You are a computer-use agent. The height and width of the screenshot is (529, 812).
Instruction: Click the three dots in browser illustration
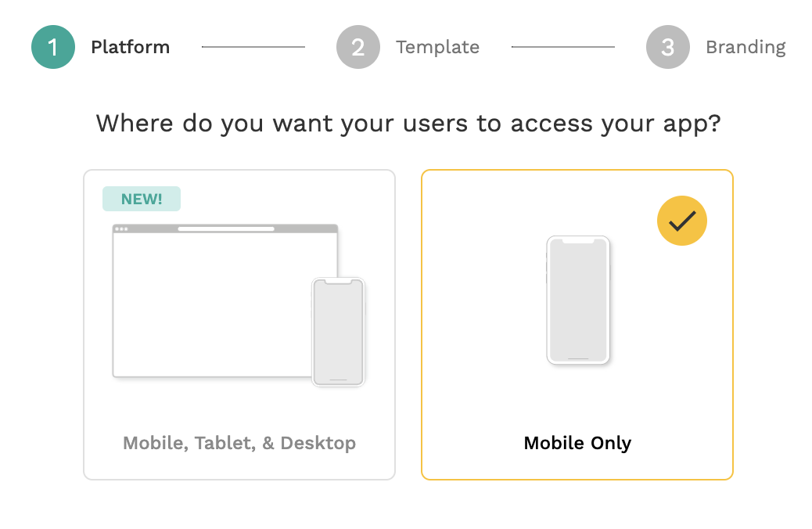(x=121, y=229)
